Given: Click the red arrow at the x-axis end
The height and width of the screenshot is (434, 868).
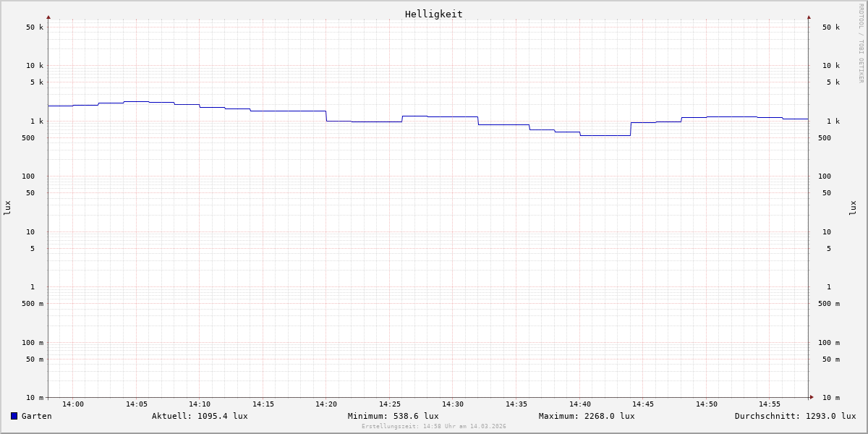Looking at the screenshot, I should click(x=812, y=396).
